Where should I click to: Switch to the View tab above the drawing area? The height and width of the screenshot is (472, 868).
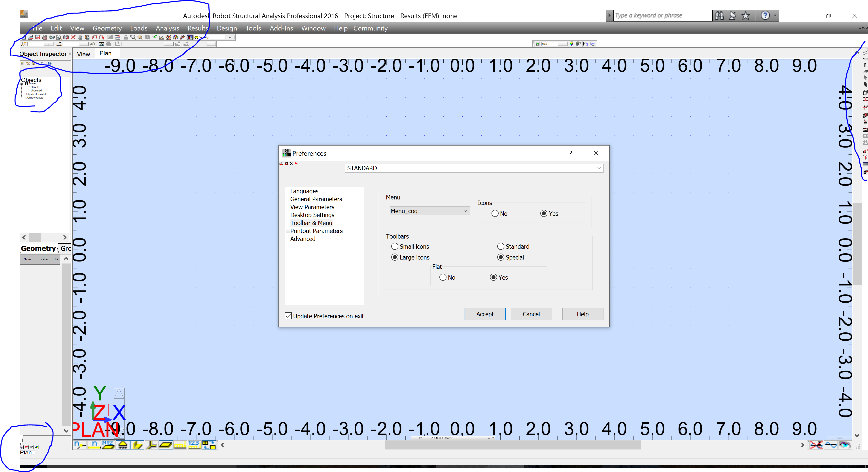pos(83,53)
